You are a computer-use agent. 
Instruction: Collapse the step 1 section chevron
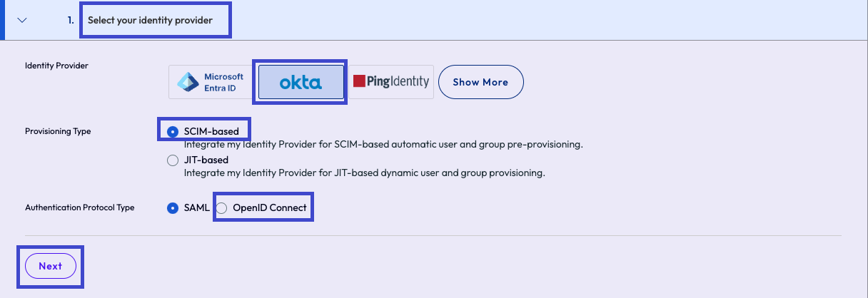coord(22,21)
